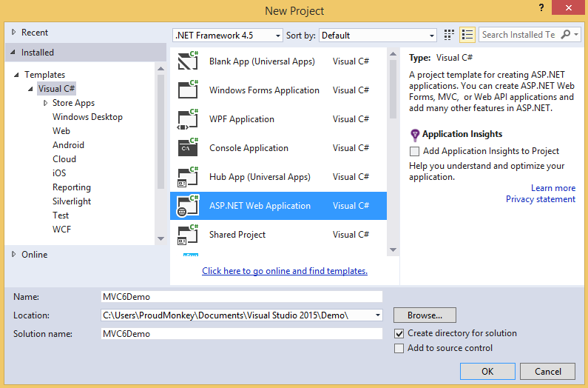The height and width of the screenshot is (388, 588).
Task: Enable Add Application Insights to Project
Action: [x=414, y=151]
